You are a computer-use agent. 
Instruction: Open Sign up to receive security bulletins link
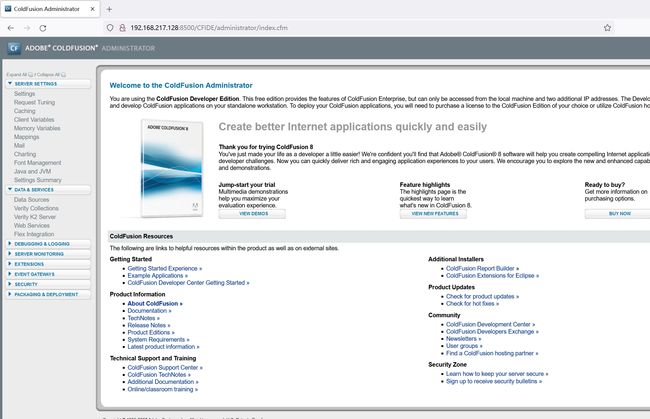[494, 381]
